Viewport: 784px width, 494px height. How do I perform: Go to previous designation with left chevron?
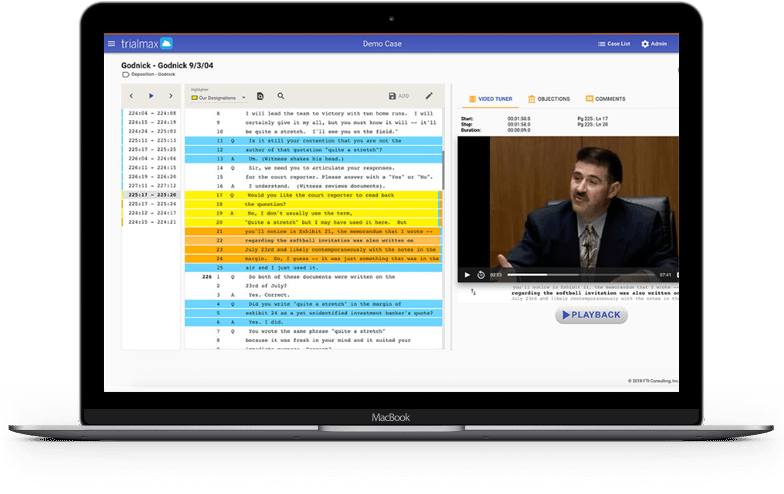coord(131,96)
